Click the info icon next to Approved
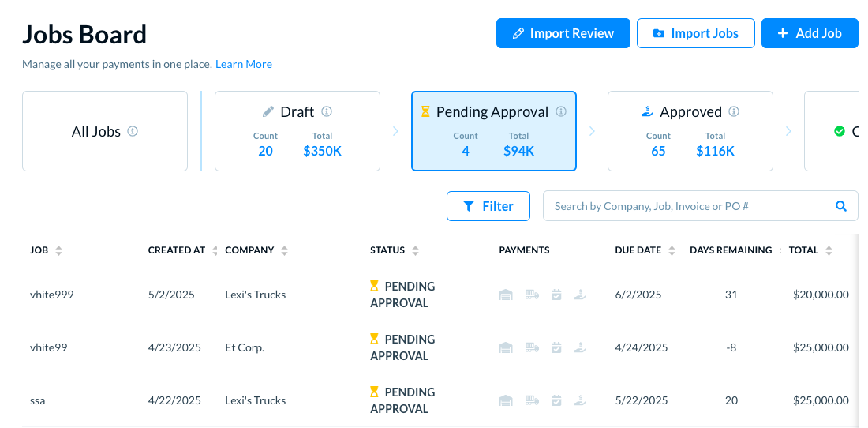This screenshot has width=868, height=428. point(734,112)
